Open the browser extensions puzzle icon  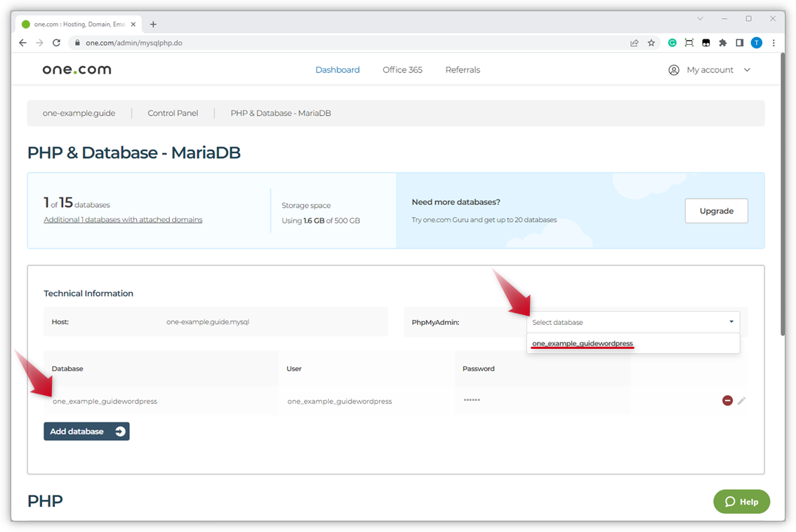[x=722, y=43]
